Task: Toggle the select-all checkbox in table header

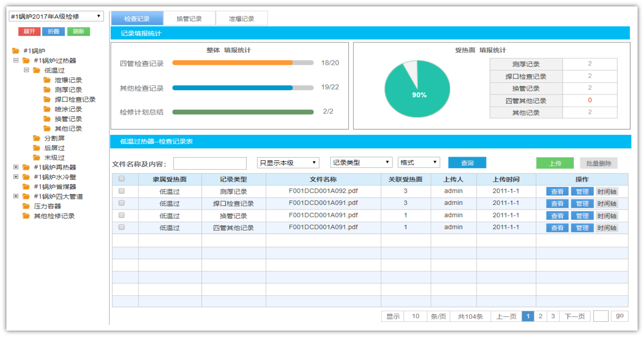Action: [121, 179]
